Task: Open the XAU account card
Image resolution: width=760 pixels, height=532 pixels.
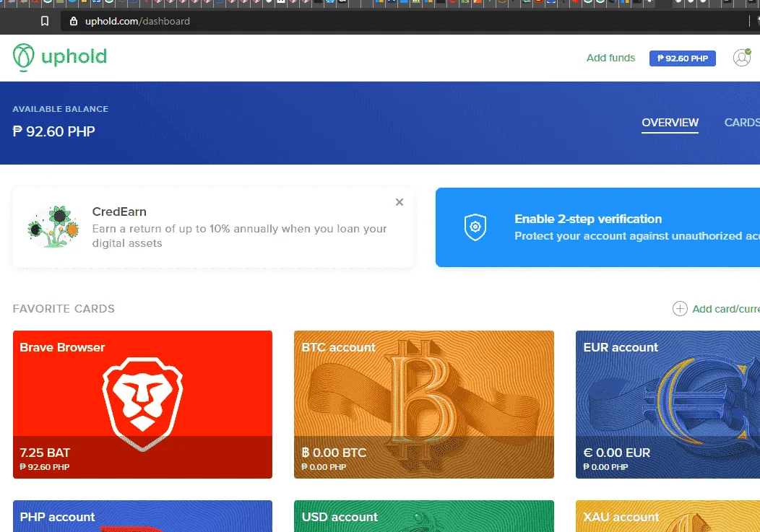Action: coord(668,516)
